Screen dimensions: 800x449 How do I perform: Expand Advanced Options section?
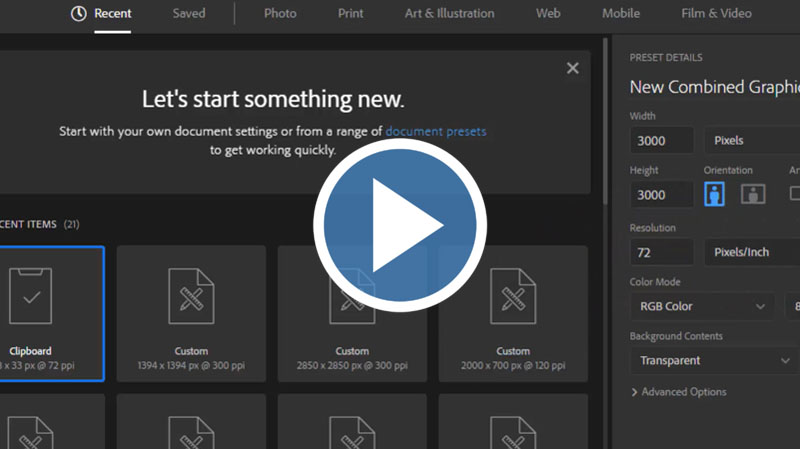pos(678,392)
